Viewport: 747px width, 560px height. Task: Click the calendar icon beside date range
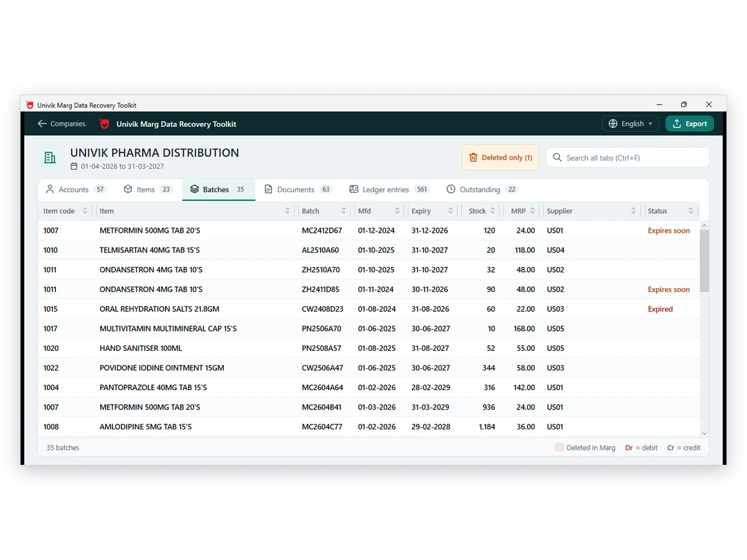(74, 167)
